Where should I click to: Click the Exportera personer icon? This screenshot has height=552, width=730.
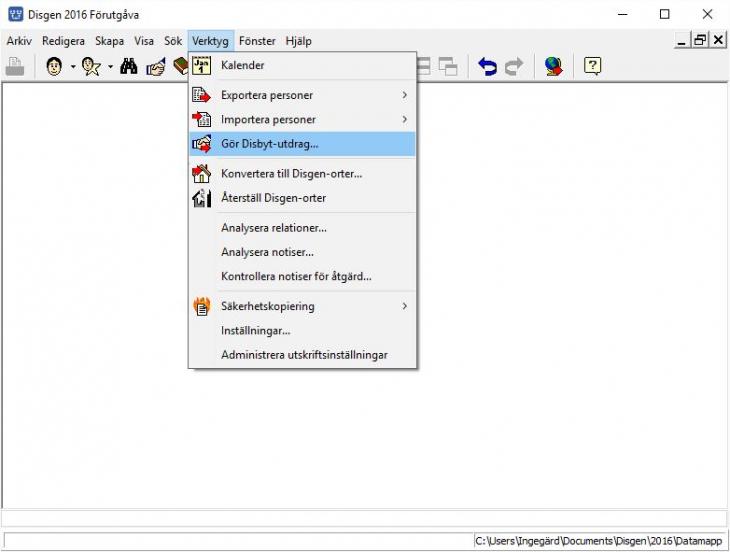(201, 95)
